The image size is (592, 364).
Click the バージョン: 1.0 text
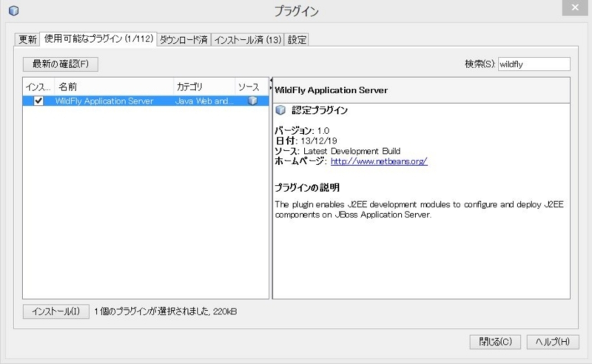coord(302,131)
